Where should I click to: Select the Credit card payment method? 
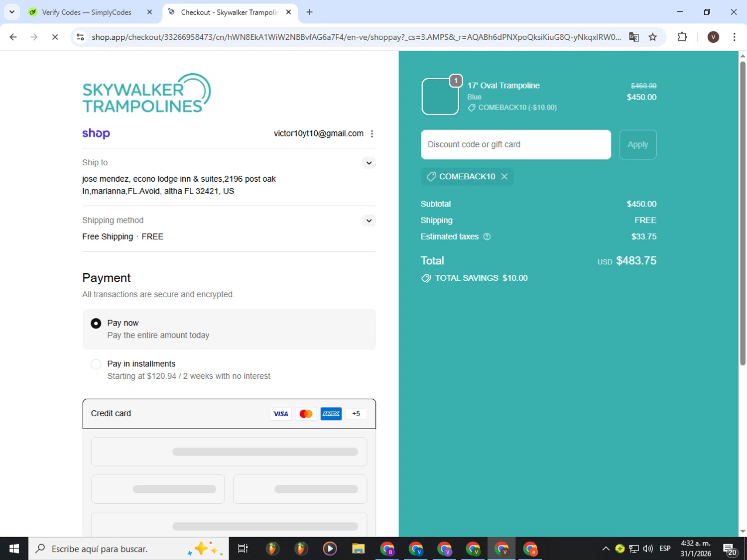point(229,414)
